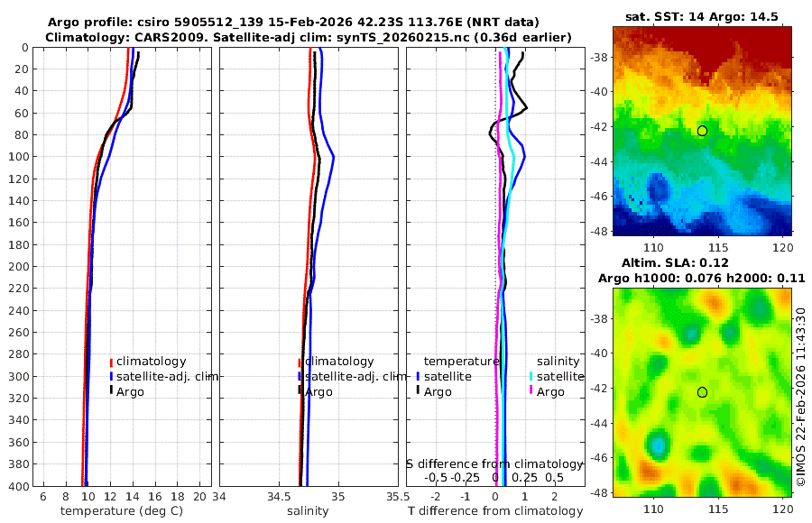Click magenta Argo swatch in salinity-difference legend
Screen dimensions: 812x523
coord(531,390)
